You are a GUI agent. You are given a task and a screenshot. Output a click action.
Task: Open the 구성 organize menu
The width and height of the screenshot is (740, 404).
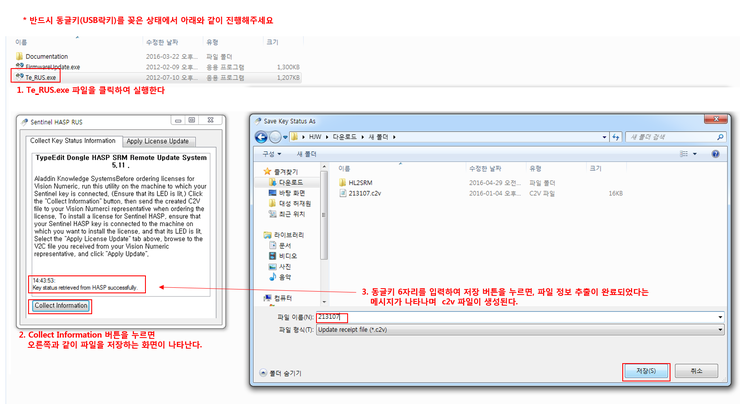coord(272,154)
